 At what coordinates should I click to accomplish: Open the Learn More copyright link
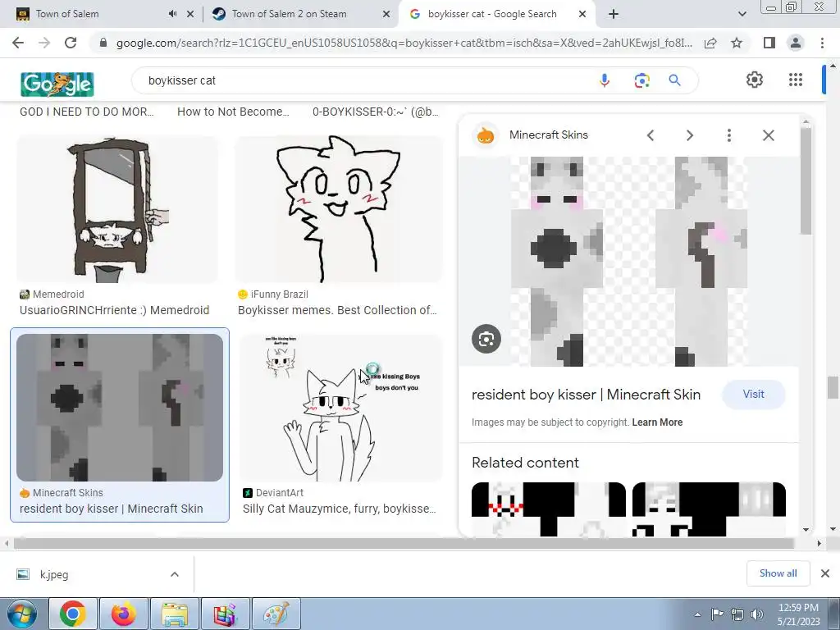[657, 422]
